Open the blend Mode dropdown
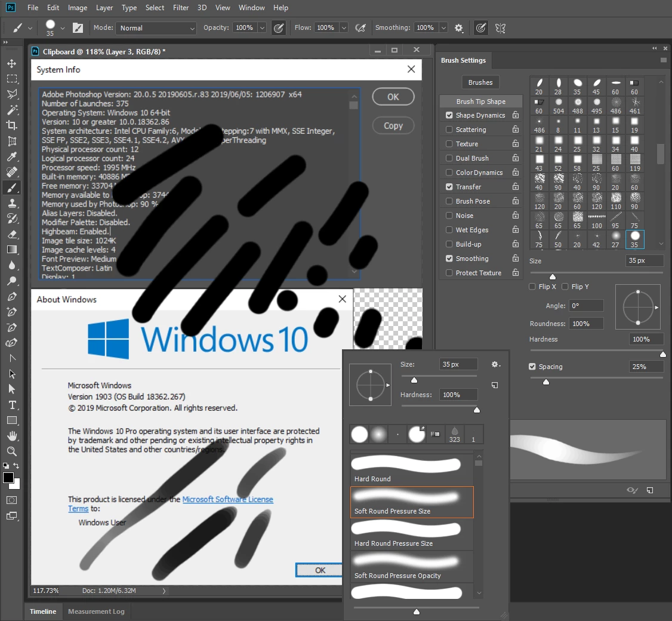Image resolution: width=672 pixels, height=621 pixels. pyautogui.click(x=156, y=28)
